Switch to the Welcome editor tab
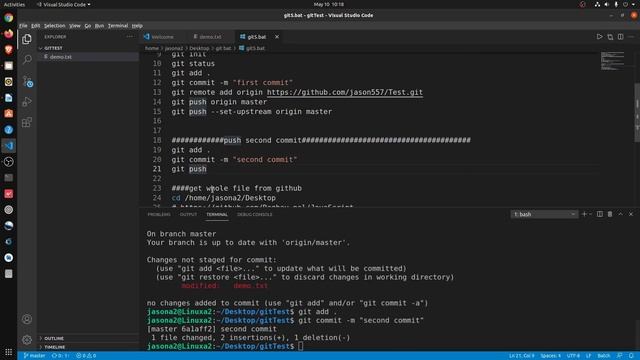 click(x=162, y=37)
